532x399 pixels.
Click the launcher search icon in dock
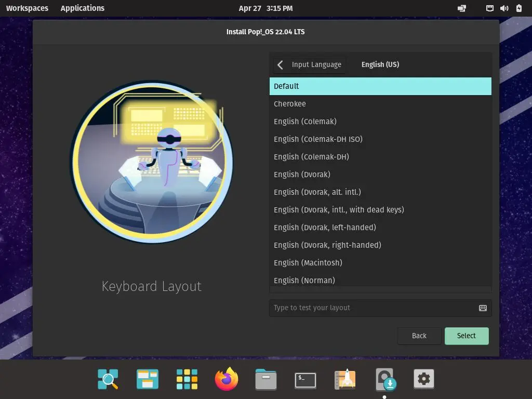(108, 380)
